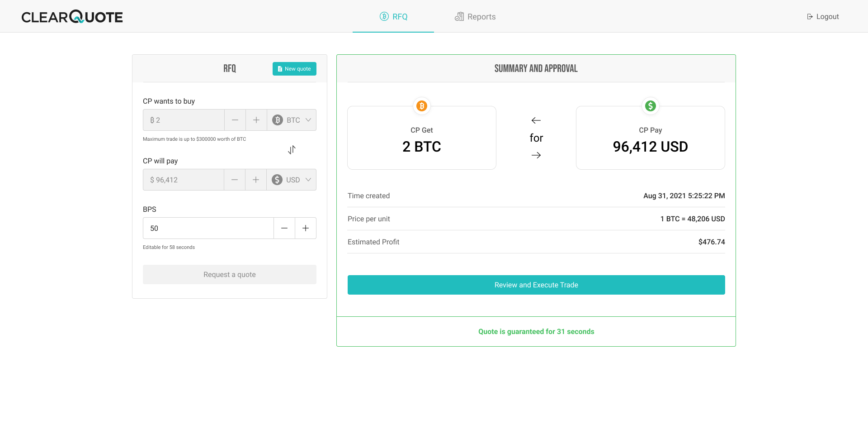Increase BPS with the plus button
The width and height of the screenshot is (868, 439).
pos(306,228)
